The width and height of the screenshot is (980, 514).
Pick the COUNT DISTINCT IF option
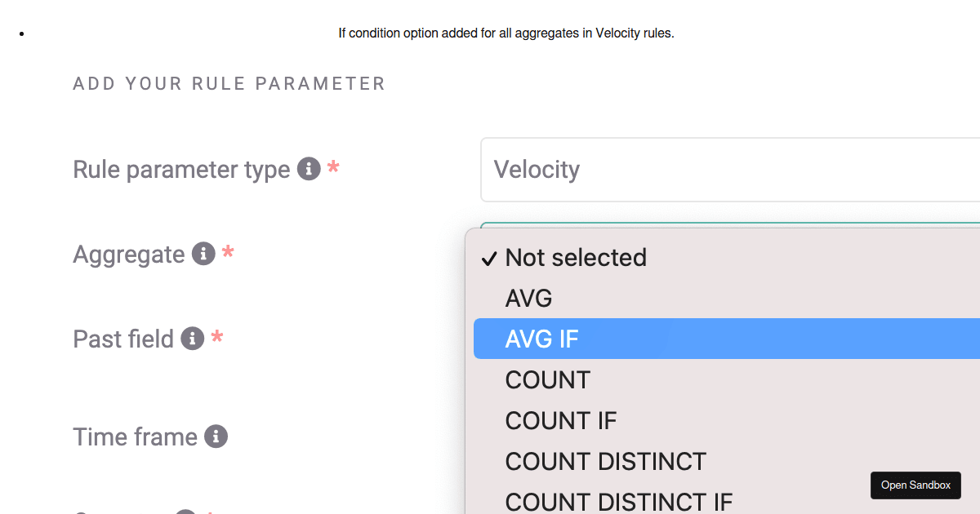tap(619, 501)
